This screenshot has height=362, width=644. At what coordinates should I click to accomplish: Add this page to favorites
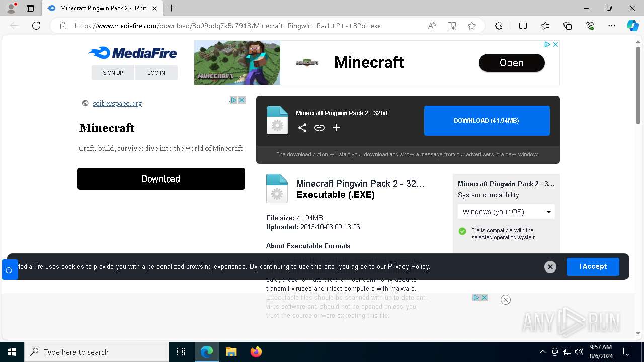click(472, 26)
